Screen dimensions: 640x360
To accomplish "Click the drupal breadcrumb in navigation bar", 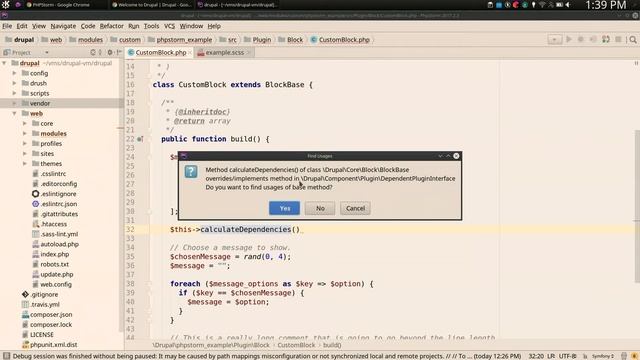I will pyautogui.click(x=20, y=40).
